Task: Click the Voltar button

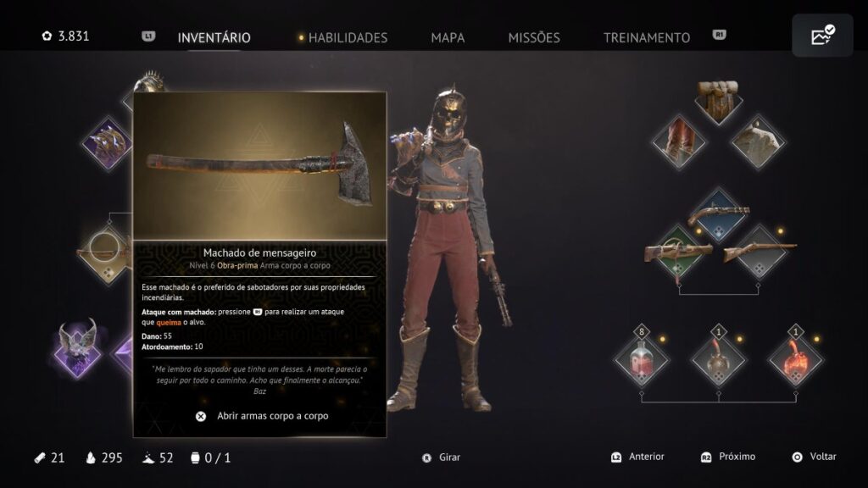Action: pyautogui.click(x=815, y=457)
